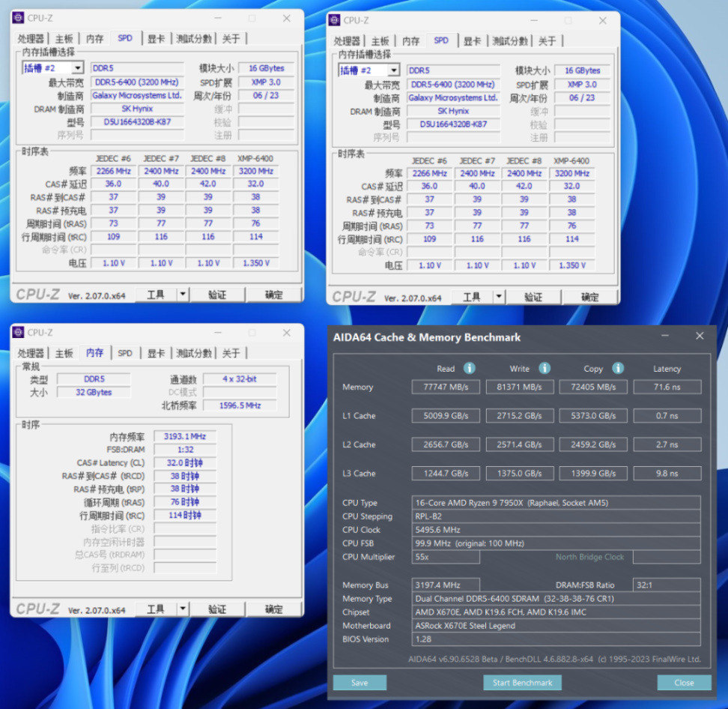Click Memory Read value 77747 MB/s

coord(446,387)
